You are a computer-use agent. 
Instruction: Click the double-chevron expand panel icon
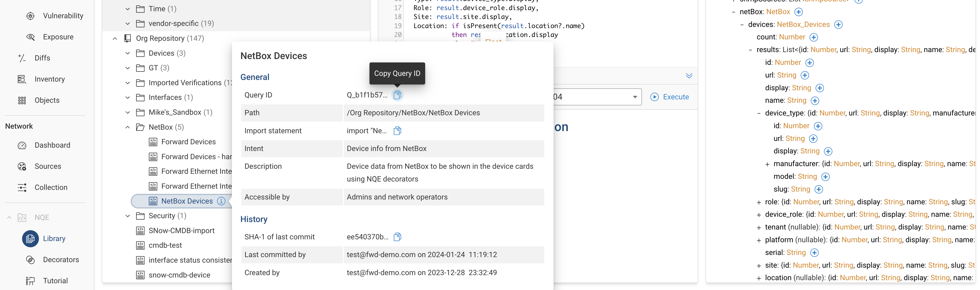click(689, 76)
